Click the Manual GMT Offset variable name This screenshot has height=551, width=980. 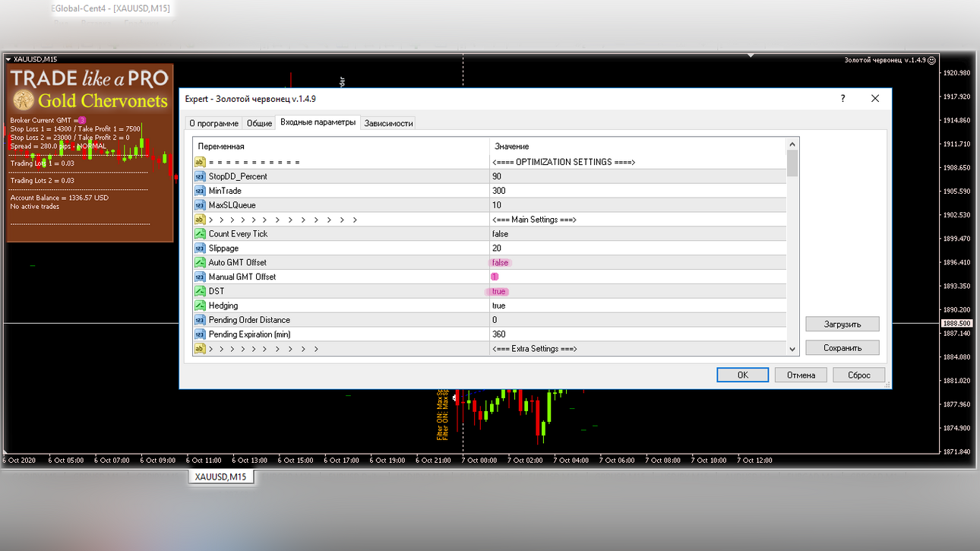(242, 277)
